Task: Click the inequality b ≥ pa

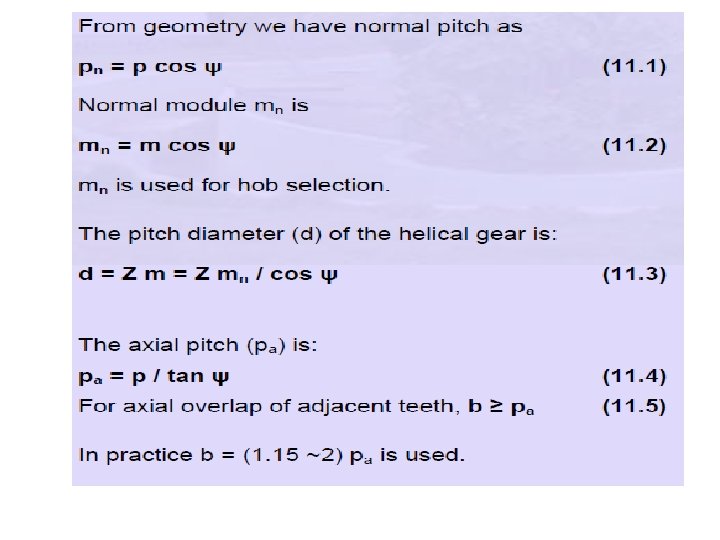Action: (x=501, y=407)
